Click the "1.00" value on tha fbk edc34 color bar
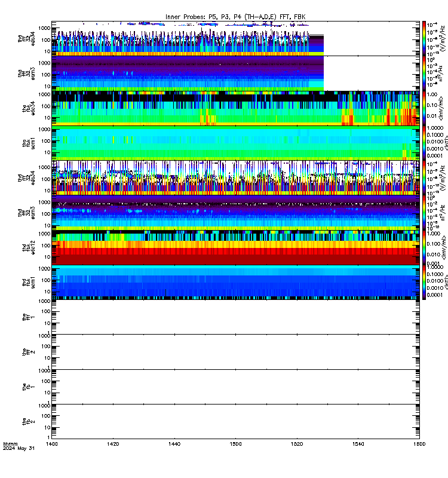Image resolution: width=448 pixels, height=478 pixels. (432, 94)
